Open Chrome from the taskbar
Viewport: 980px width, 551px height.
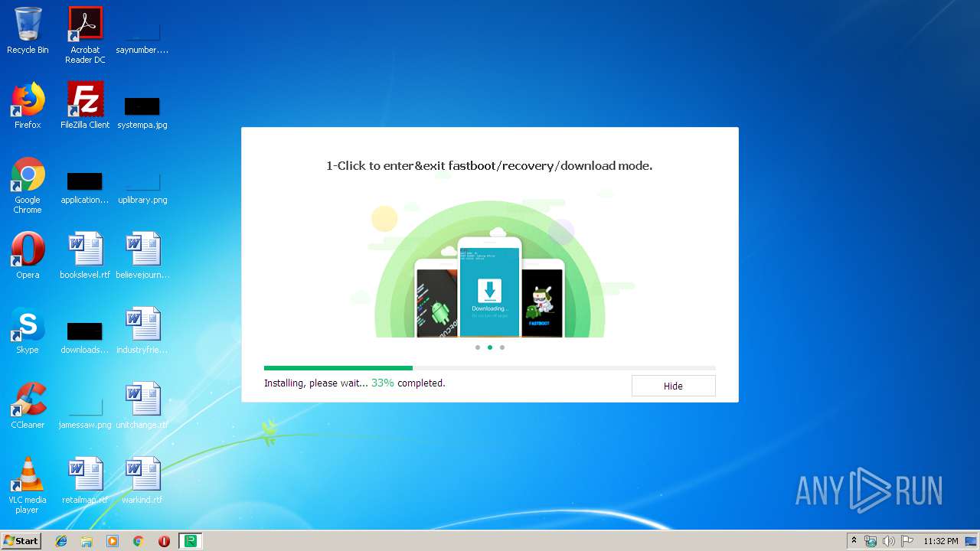pyautogui.click(x=138, y=541)
